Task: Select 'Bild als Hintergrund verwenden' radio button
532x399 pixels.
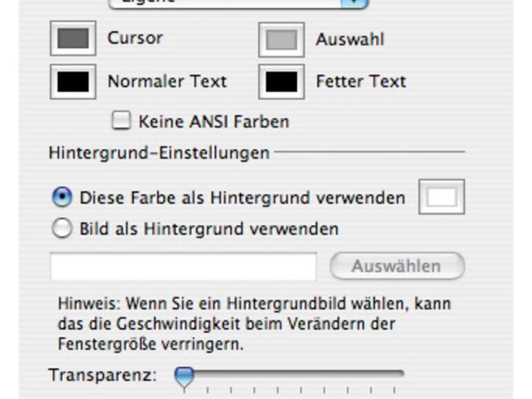Action: coord(62,228)
